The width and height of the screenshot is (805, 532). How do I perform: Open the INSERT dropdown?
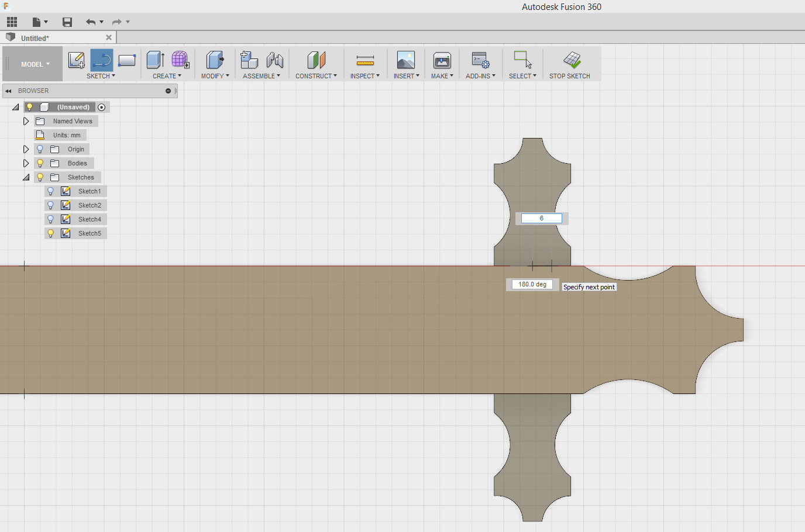point(406,76)
